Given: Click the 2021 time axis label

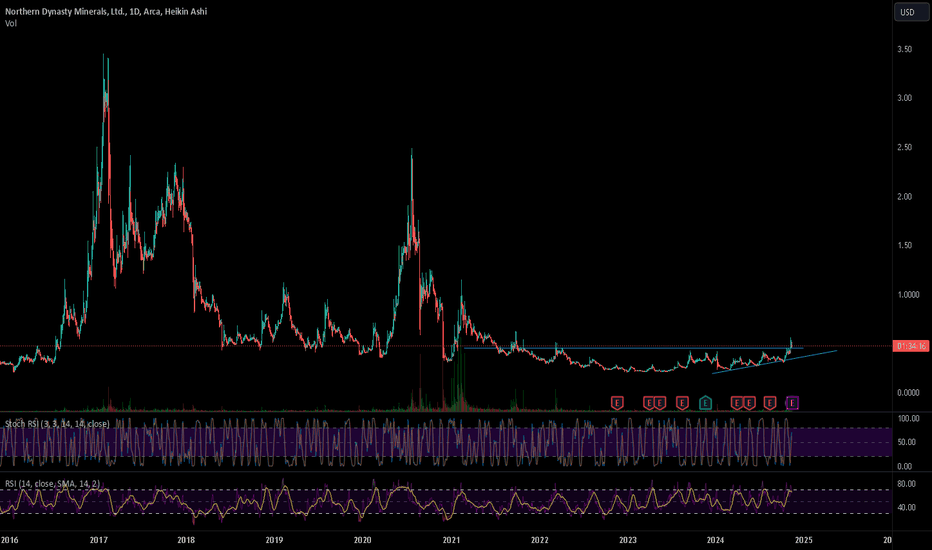Looking at the screenshot, I should [x=451, y=540].
